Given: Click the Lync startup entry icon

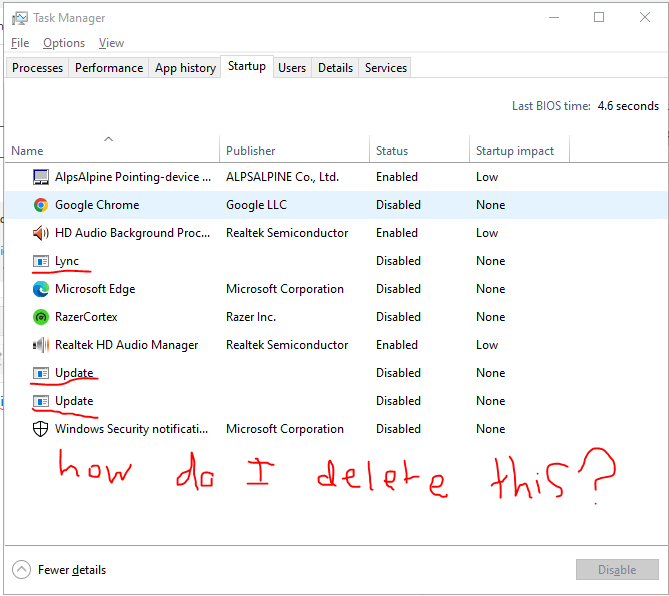Looking at the screenshot, I should 41,261.
